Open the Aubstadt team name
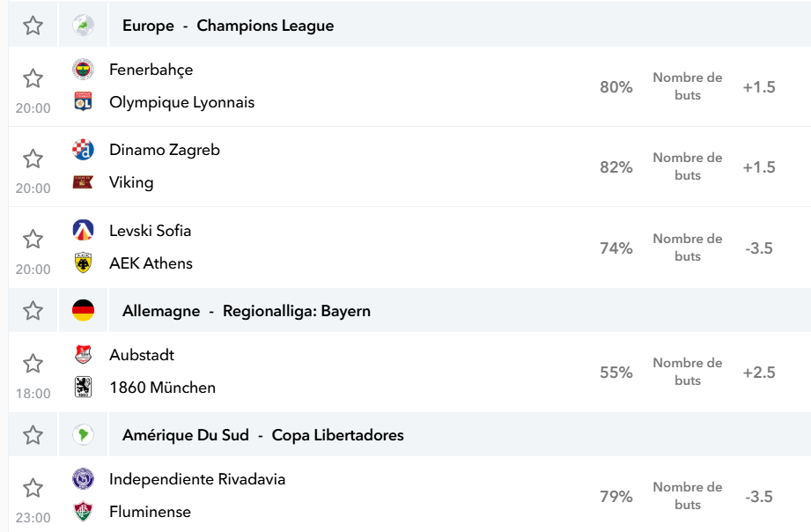 tap(142, 355)
